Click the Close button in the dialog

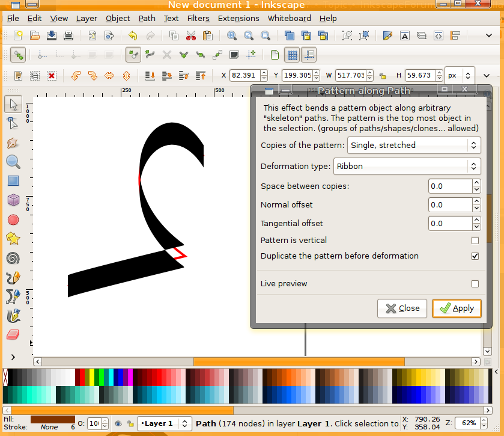(402, 308)
